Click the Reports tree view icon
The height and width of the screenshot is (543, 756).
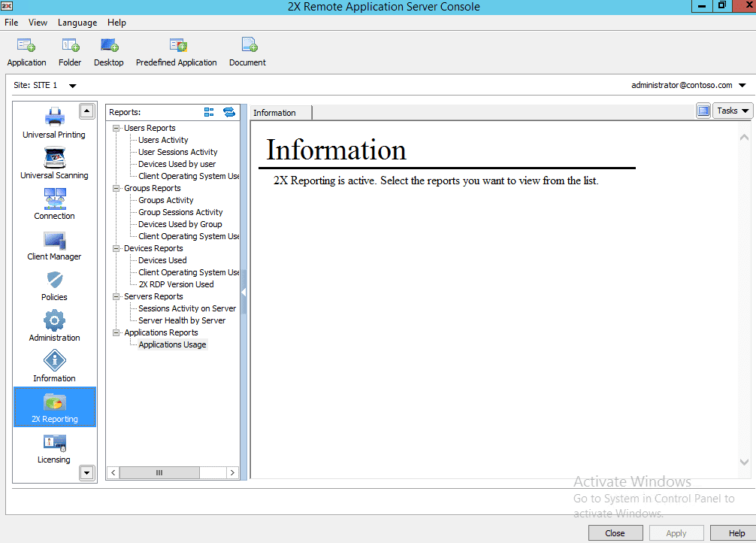click(x=209, y=112)
